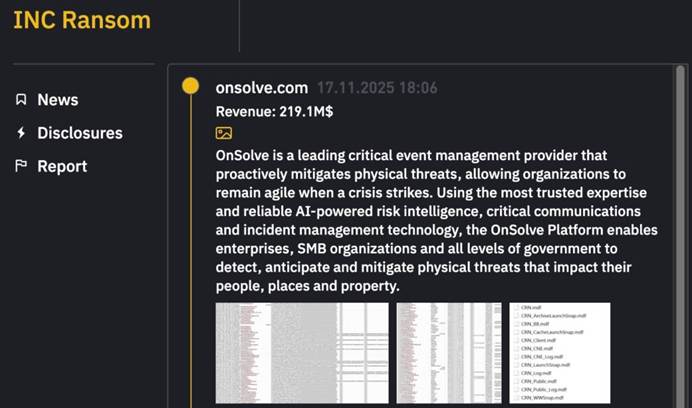692x408 pixels.
Task: Click the image gallery icon under Revenue
Action: tap(224, 132)
